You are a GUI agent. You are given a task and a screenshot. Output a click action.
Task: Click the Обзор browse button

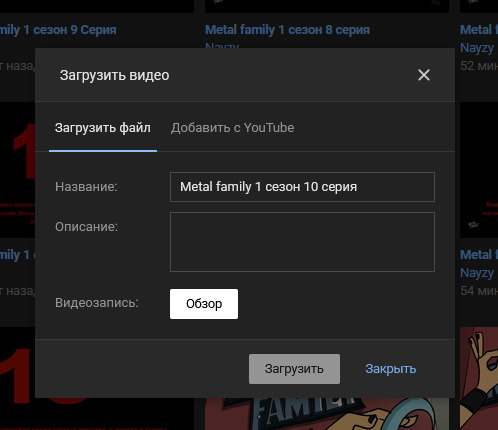204,304
